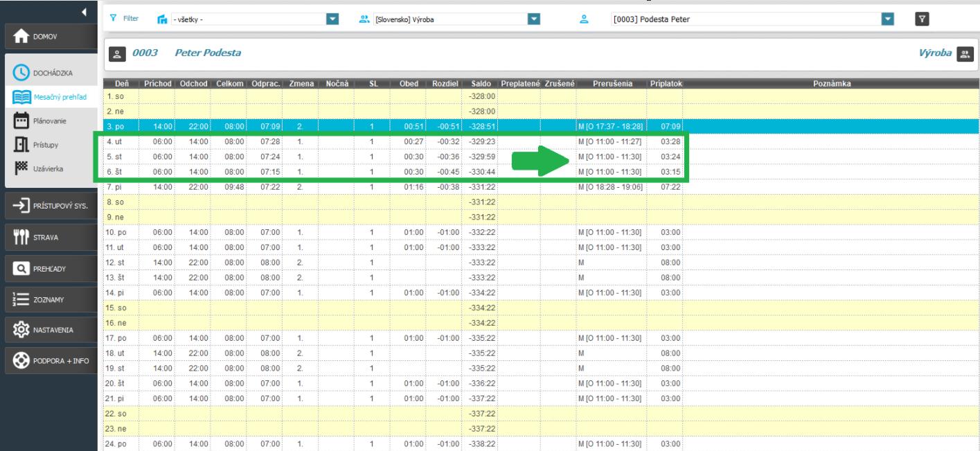Viewport: 980px width, 451px height.
Task: Collapse the left sidebar arrow
Action: (x=84, y=11)
